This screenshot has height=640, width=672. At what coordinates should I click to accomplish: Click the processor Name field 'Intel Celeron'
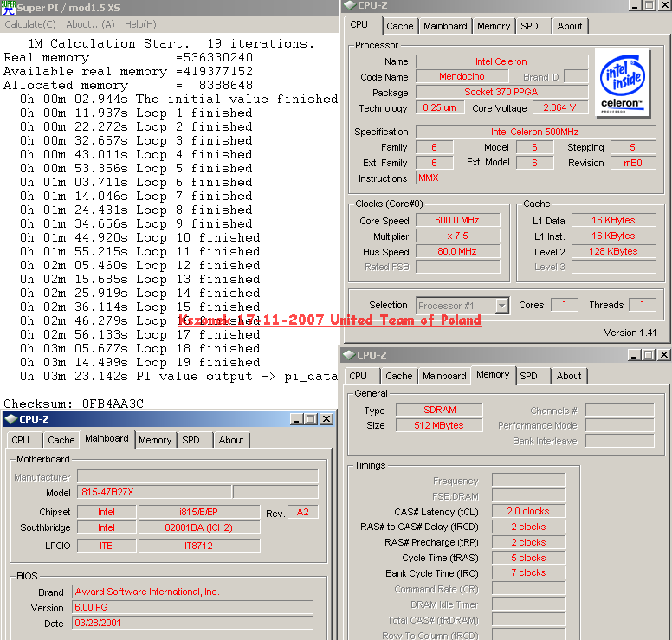tap(502, 61)
